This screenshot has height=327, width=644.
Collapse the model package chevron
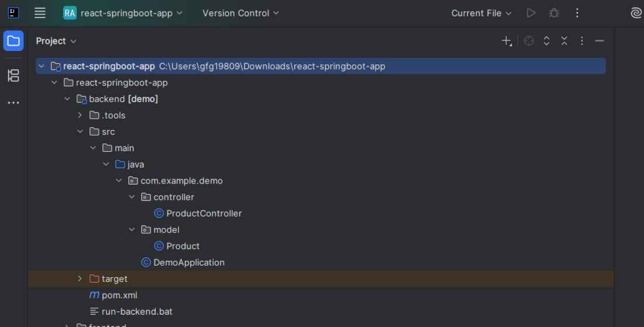(x=132, y=230)
